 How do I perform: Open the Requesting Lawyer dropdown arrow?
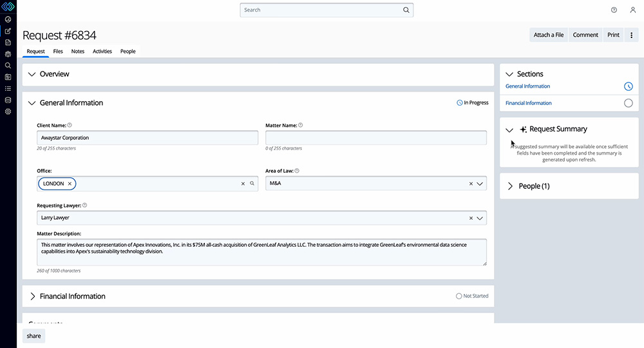tap(480, 218)
